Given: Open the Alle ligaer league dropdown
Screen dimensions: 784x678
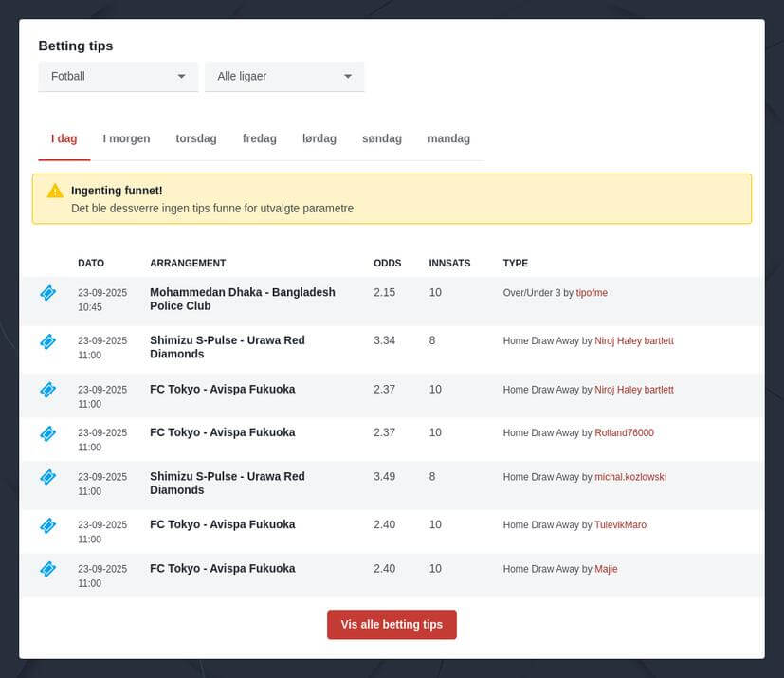Looking at the screenshot, I should pyautogui.click(x=284, y=76).
